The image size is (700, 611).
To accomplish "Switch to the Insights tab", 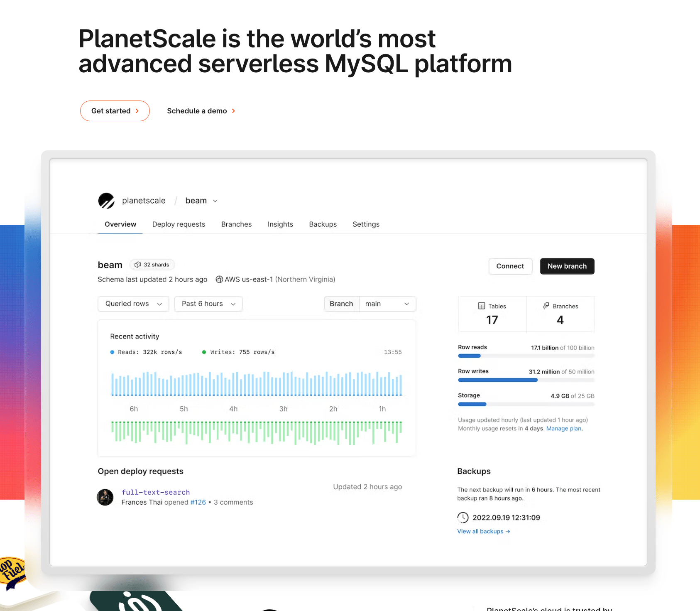I will 280,224.
